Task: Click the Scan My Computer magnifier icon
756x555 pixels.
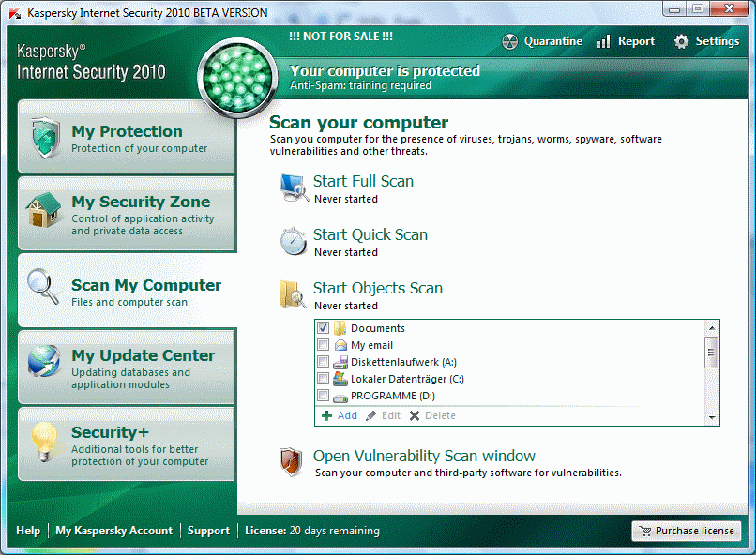Action: point(43,286)
